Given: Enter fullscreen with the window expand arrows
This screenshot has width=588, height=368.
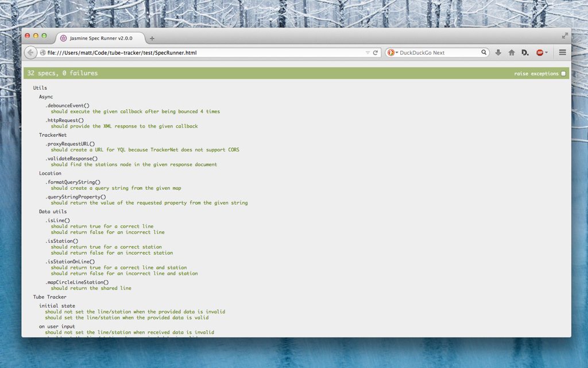Looking at the screenshot, I should [564, 36].
